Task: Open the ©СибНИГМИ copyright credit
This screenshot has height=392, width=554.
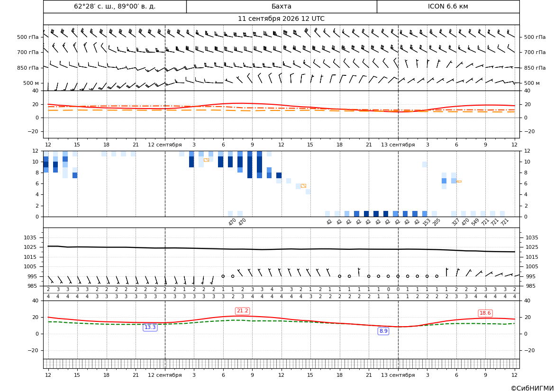Action: point(532,388)
